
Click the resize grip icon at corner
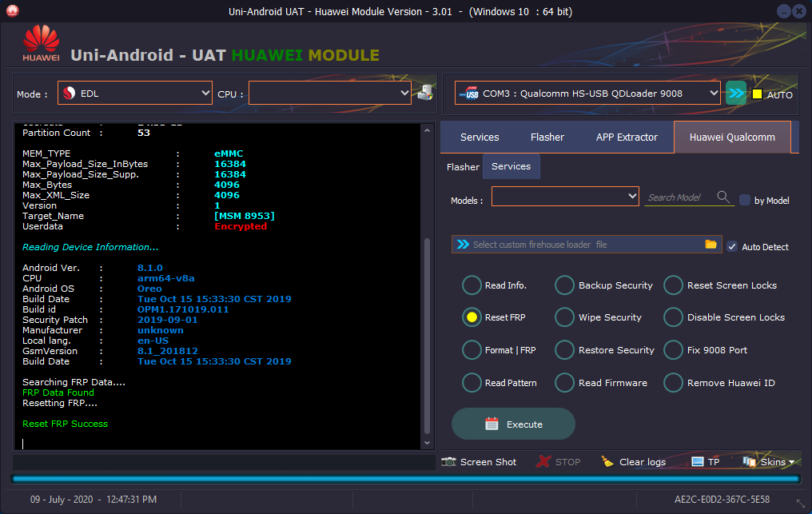801,503
